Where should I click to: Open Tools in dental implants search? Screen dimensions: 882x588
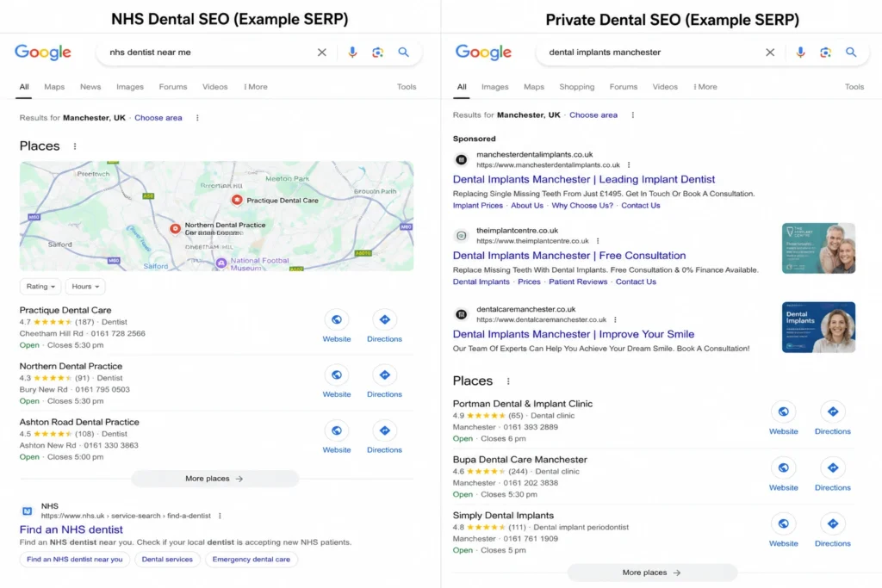(x=854, y=87)
